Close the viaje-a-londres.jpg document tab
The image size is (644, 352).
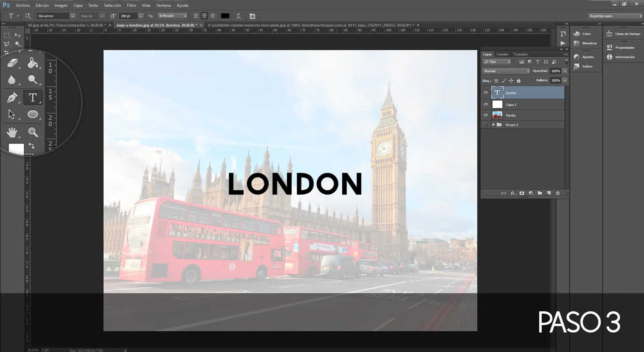[201, 25]
